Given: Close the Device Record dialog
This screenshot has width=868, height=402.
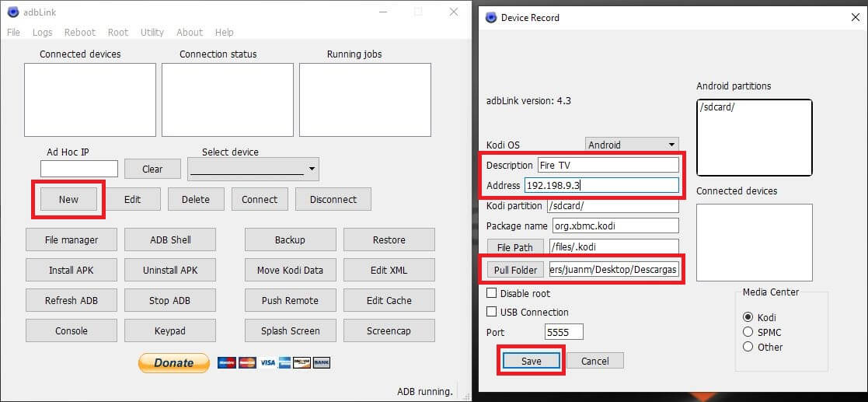Looking at the screenshot, I should pos(855,17).
